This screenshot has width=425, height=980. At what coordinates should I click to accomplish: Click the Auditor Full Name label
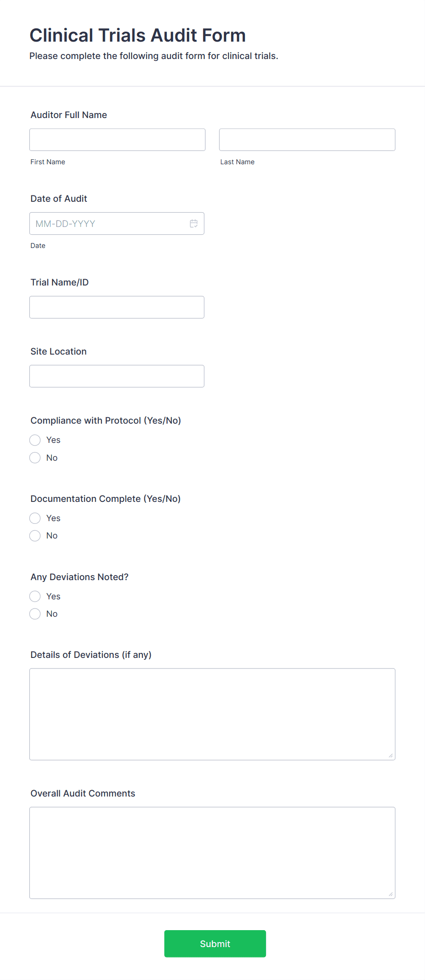point(68,115)
